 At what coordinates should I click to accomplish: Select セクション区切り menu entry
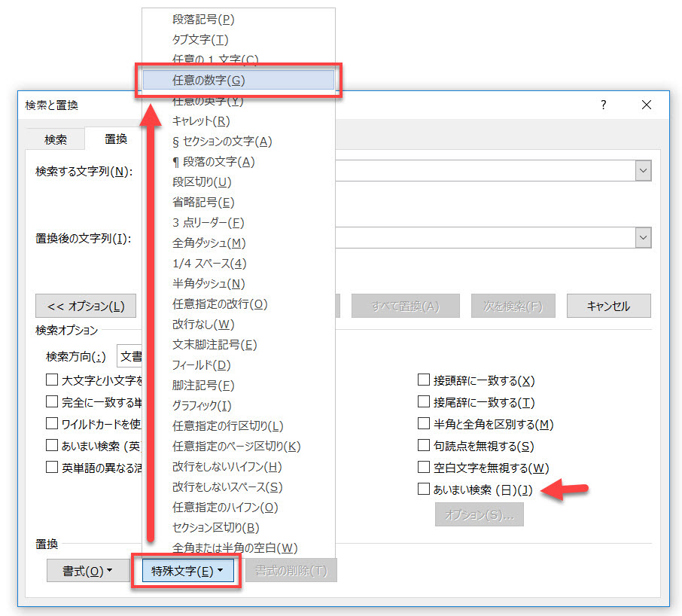[215, 528]
